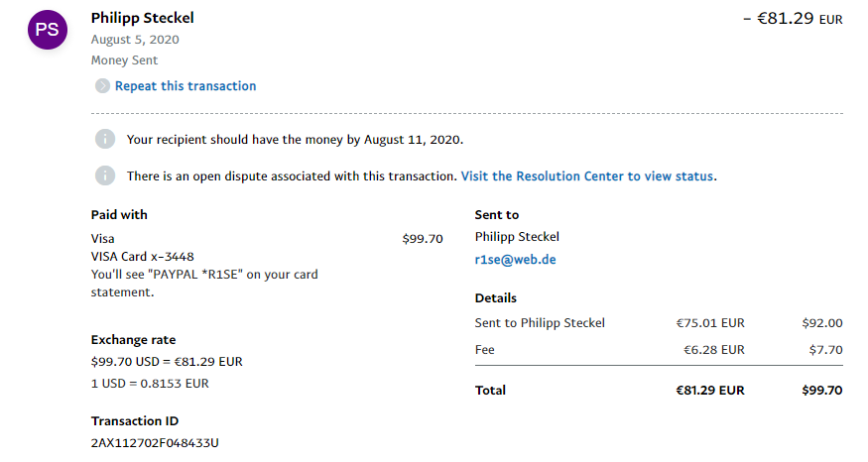Image resolution: width=868 pixels, height=462 pixels.
Task: Click the info icon beside the recipient money notice
Action: 104,139
